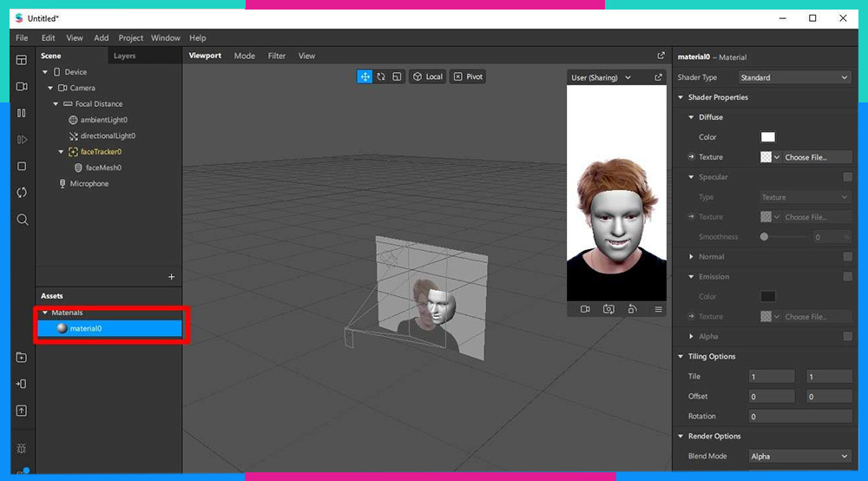Open the layout panel icon in left sidebar
The width and height of the screenshot is (868, 481).
pyautogui.click(x=22, y=60)
